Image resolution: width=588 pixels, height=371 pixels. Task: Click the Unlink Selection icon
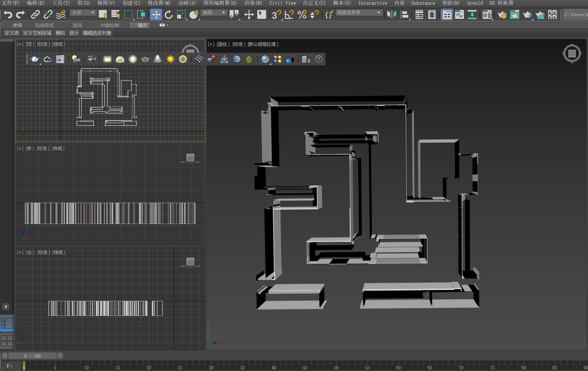coord(48,14)
